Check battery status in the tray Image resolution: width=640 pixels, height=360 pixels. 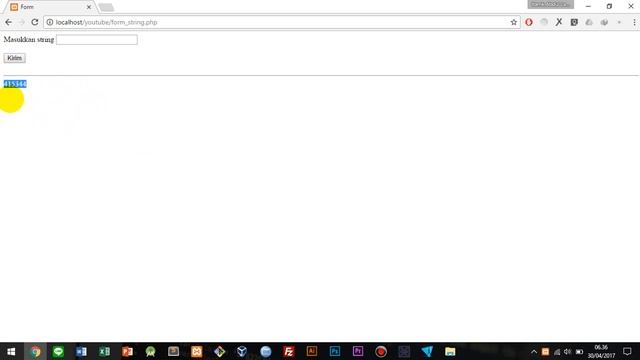click(x=579, y=352)
